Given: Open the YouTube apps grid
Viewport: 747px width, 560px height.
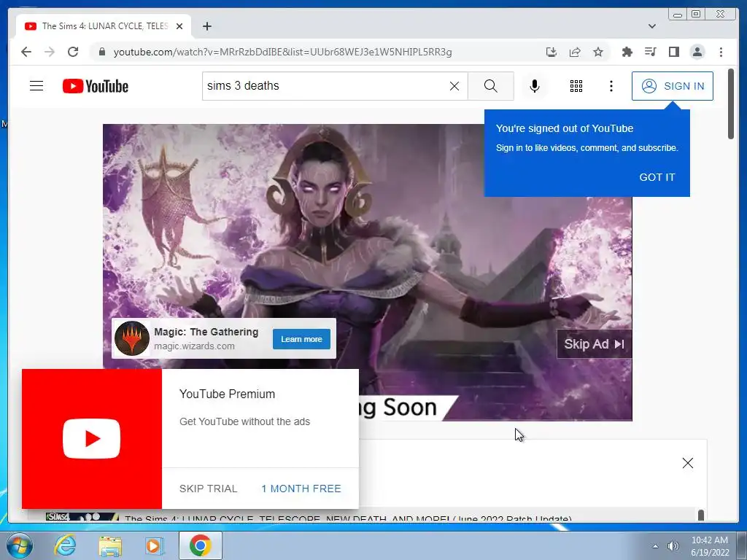Looking at the screenshot, I should pos(576,86).
